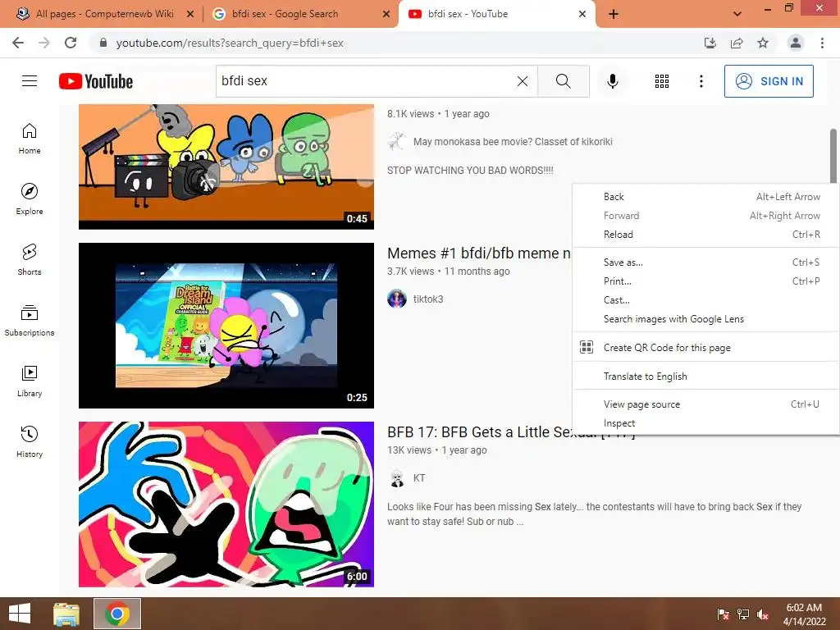Close the Computernewb Wiki tab
This screenshot has height=630, width=840.
point(190,14)
